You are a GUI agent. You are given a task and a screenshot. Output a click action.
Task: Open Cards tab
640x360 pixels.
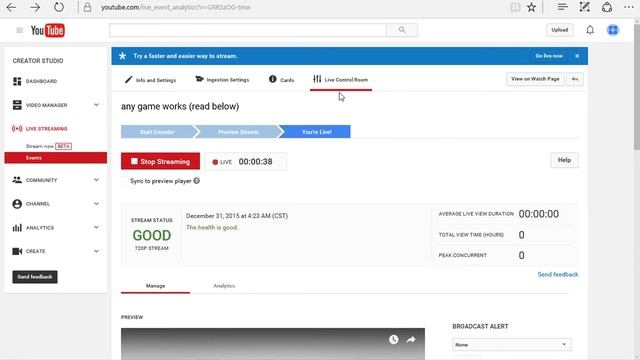[282, 80]
